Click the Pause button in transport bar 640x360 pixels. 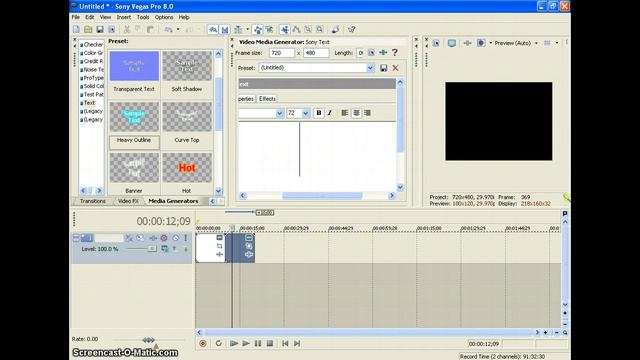tap(258, 344)
